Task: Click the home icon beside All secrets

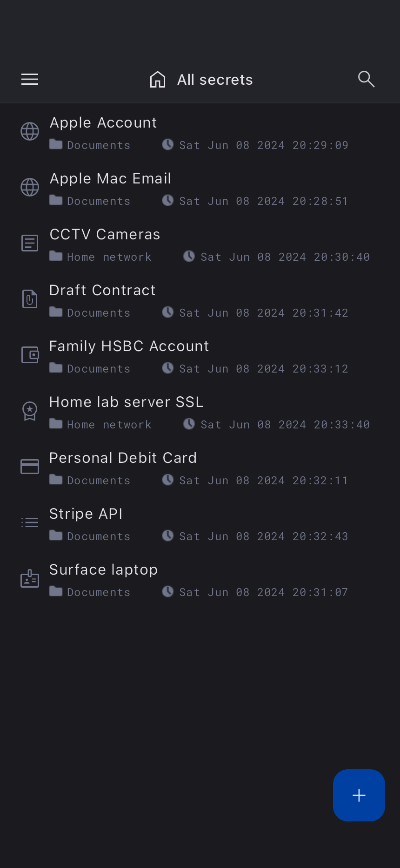Action: 158,80
